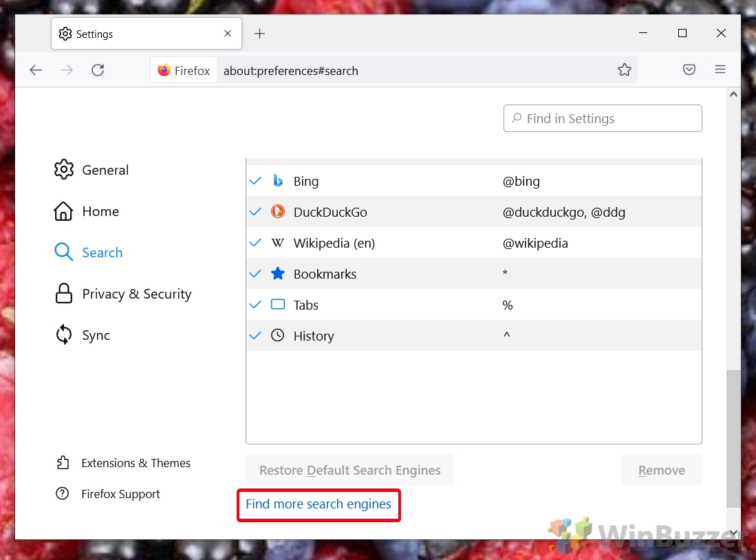Image resolution: width=756 pixels, height=560 pixels.
Task: Select the History row name
Action: coord(314,336)
